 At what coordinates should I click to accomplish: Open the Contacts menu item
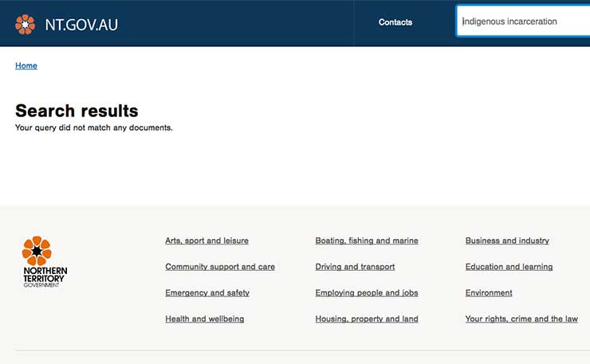click(395, 22)
